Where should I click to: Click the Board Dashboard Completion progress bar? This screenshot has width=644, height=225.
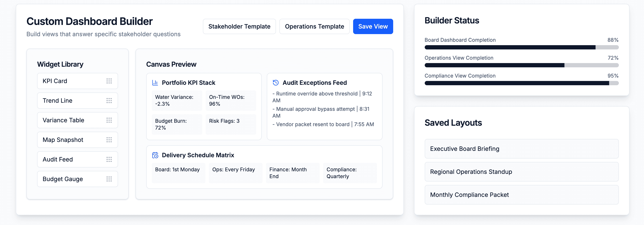[x=521, y=47]
